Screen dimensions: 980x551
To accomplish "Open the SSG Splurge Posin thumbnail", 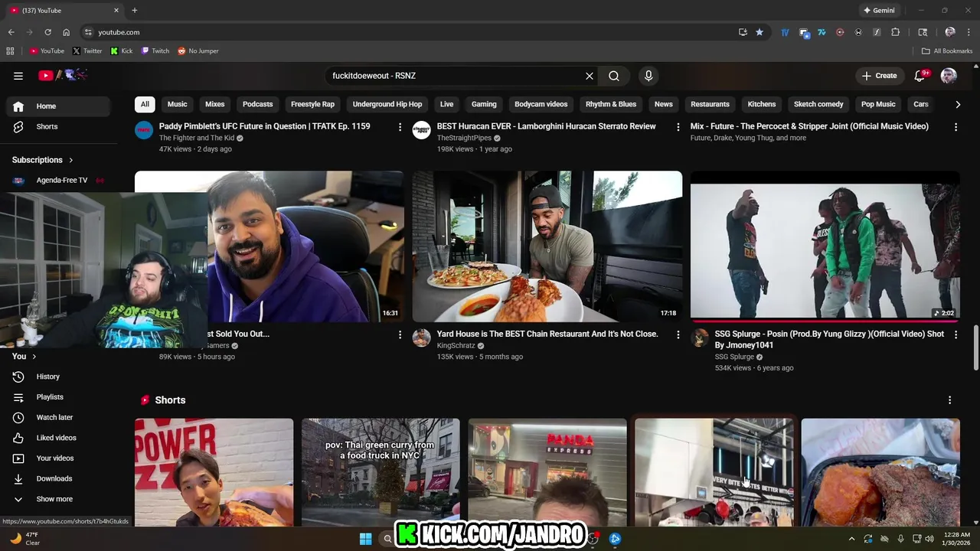I will tap(825, 246).
